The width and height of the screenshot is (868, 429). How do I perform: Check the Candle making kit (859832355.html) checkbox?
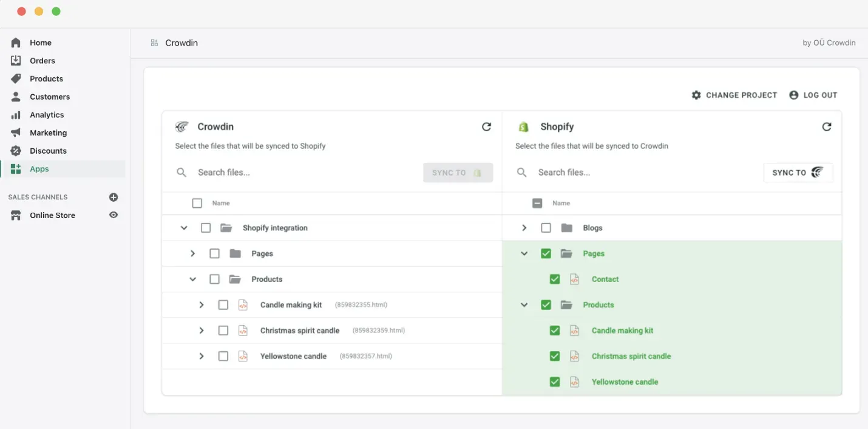(x=223, y=305)
